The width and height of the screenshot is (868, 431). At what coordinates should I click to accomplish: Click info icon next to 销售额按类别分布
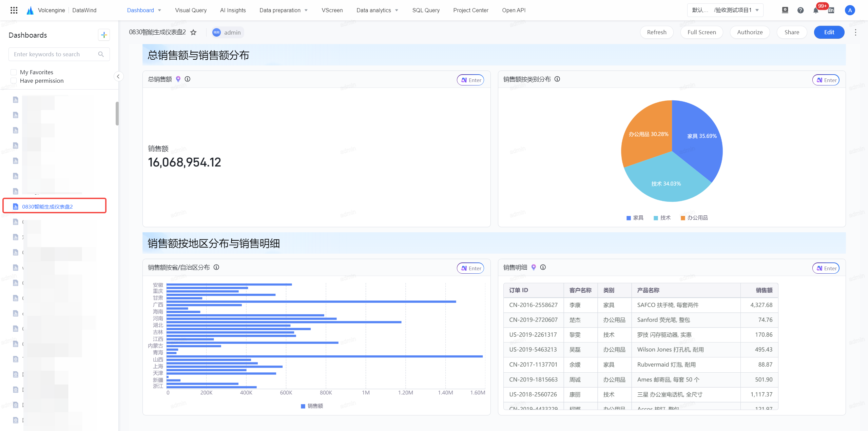pyautogui.click(x=557, y=79)
